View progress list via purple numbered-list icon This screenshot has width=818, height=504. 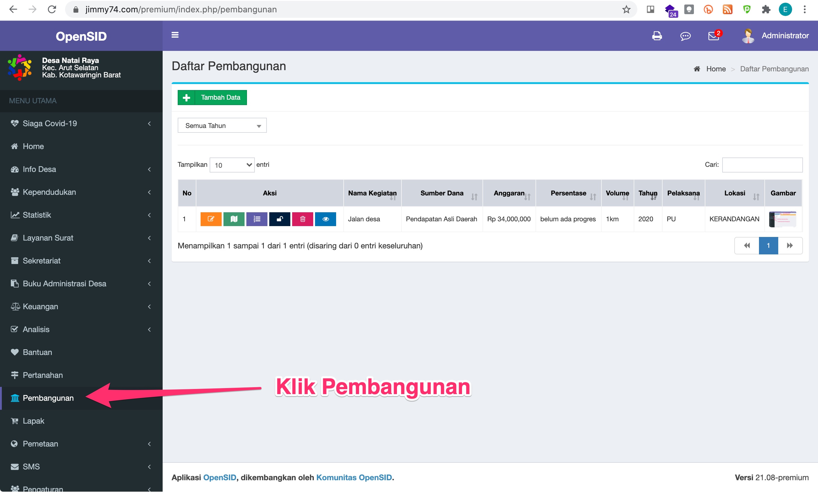(257, 219)
